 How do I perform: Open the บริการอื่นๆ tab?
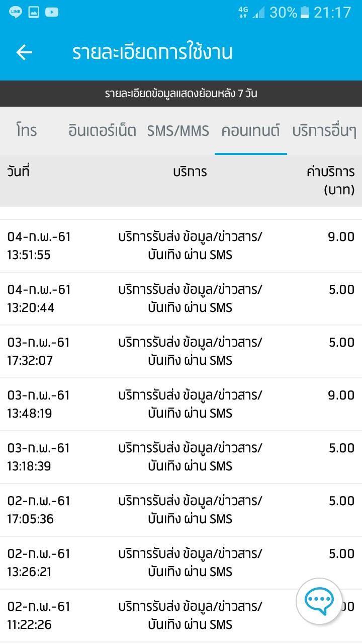pyautogui.click(x=324, y=131)
